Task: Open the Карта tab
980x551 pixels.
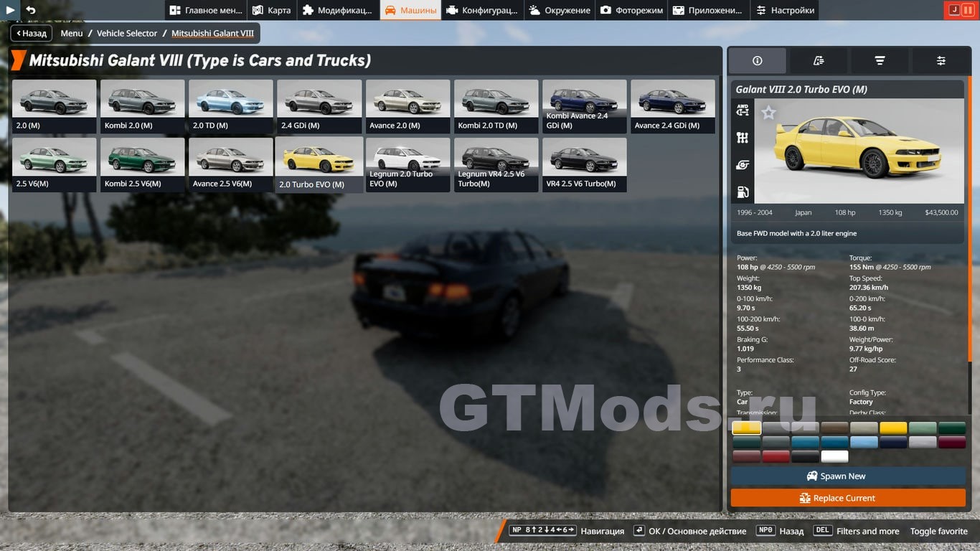Action: point(272,10)
